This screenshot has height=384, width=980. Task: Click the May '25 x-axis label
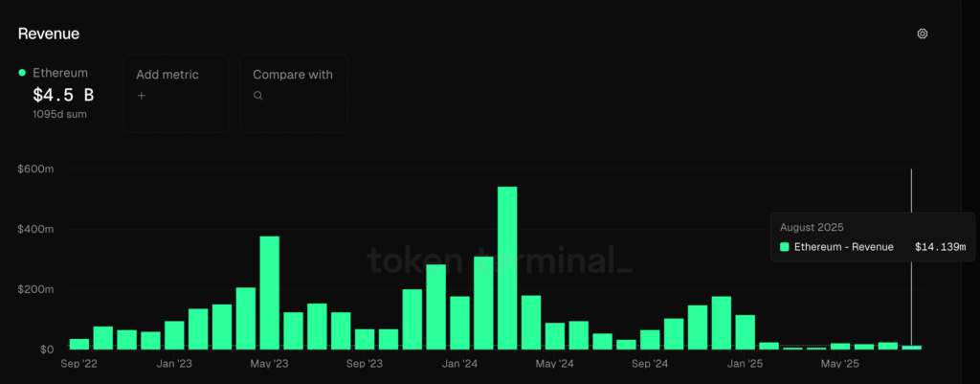click(x=840, y=363)
